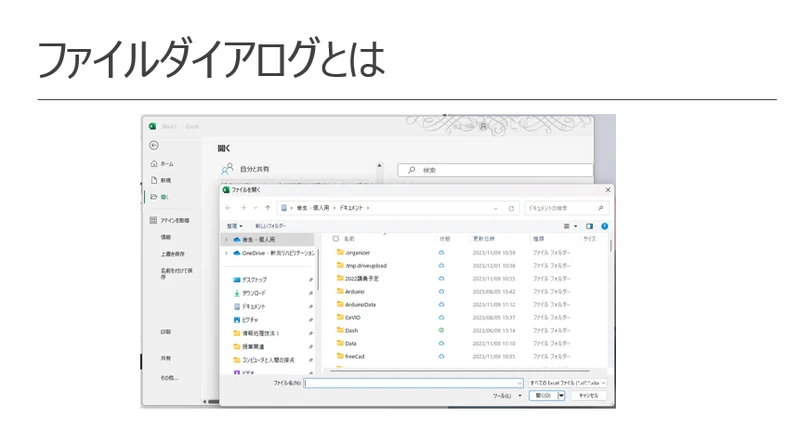Click the Excel backstage back arrow
Screen dimensions: 800x427
click(x=154, y=145)
